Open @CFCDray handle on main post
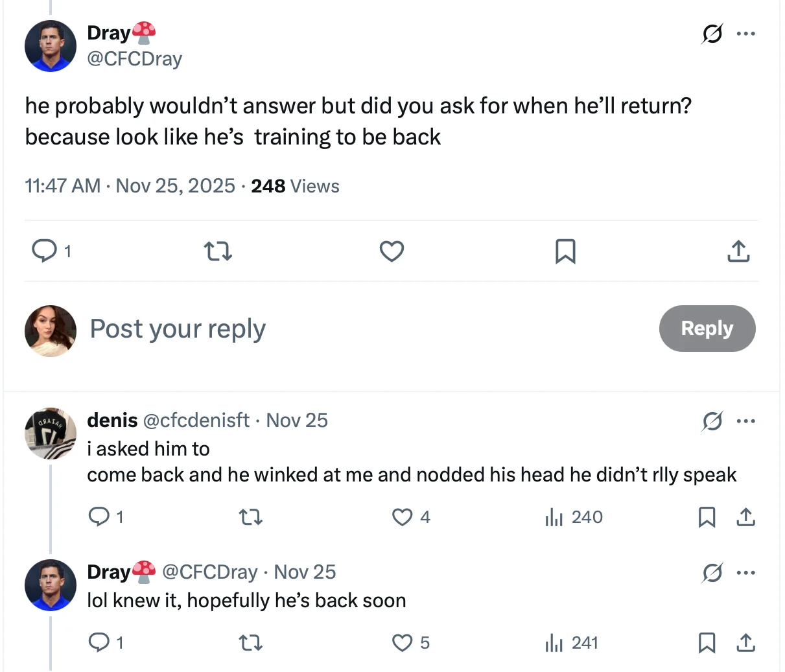Screen dimensions: 785x672 click(135, 59)
